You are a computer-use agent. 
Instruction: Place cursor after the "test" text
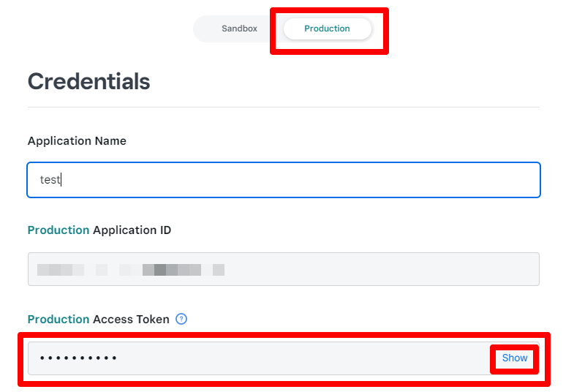61,180
